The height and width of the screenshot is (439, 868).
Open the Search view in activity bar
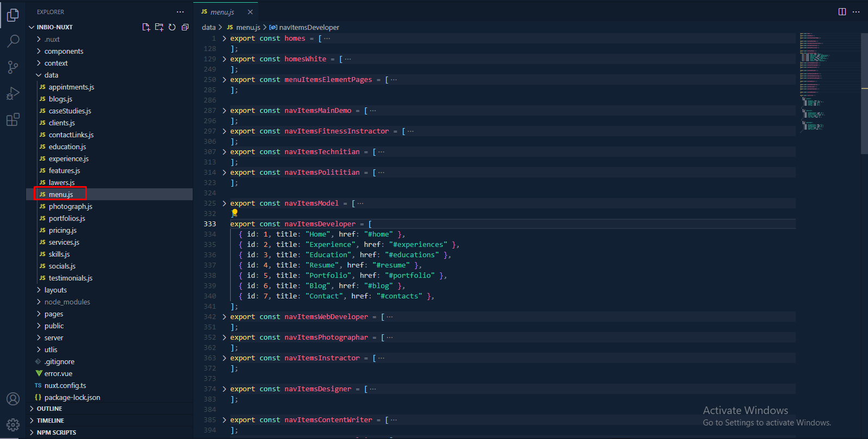pos(13,41)
